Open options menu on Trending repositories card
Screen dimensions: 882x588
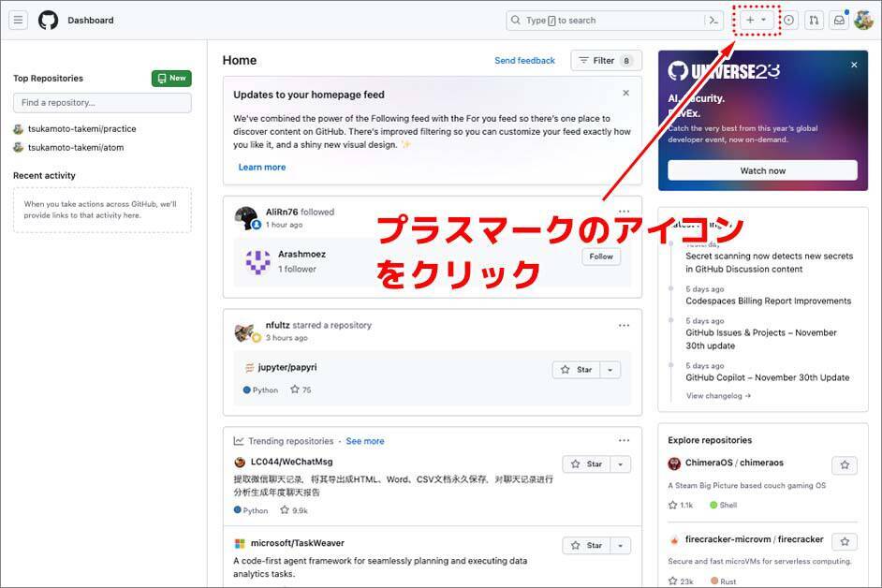tap(624, 441)
